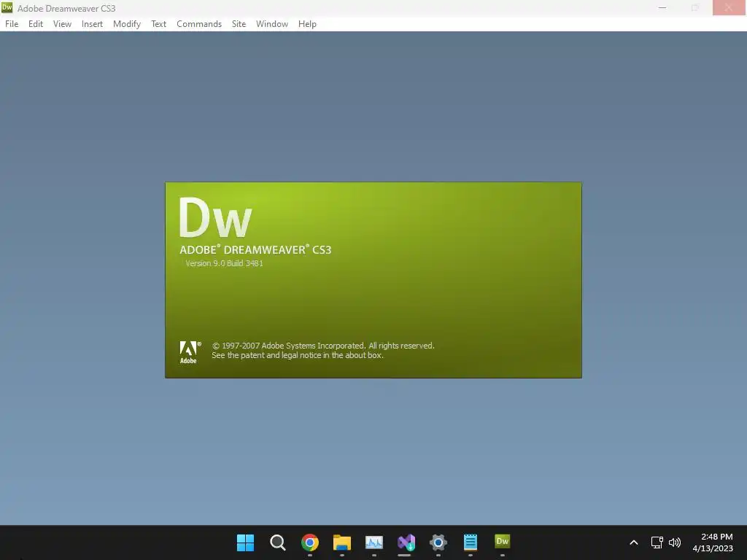This screenshot has height=560, width=747.
Task: Open File Explorer from the taskbar
Action: point(342,542)
